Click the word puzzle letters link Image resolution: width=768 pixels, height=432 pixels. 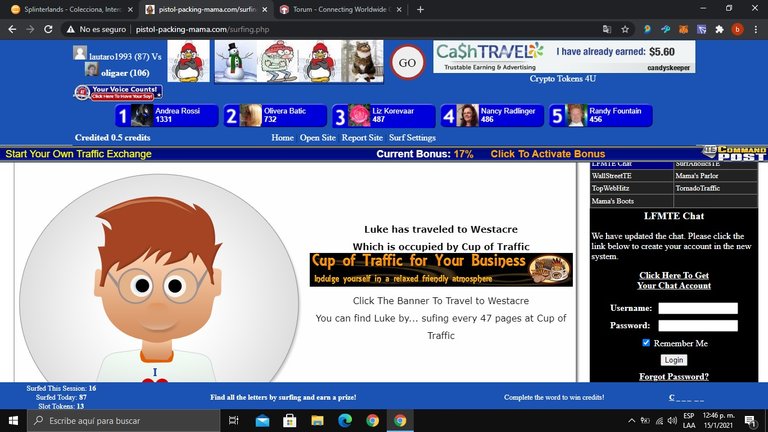click(x=687, y=397)
